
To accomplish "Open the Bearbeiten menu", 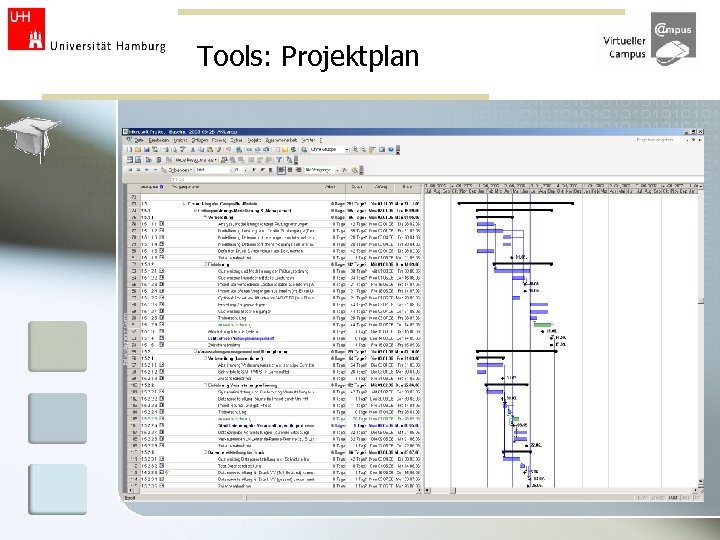I will coord(159,140).
